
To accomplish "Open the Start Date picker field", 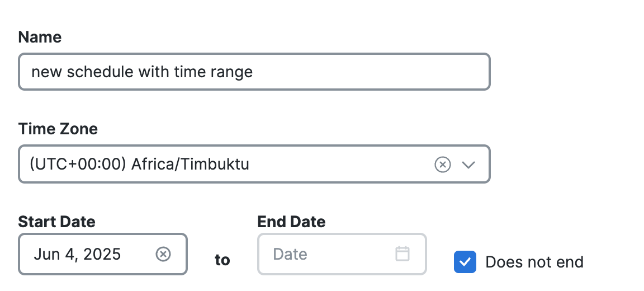I will [x=103, y=254].
